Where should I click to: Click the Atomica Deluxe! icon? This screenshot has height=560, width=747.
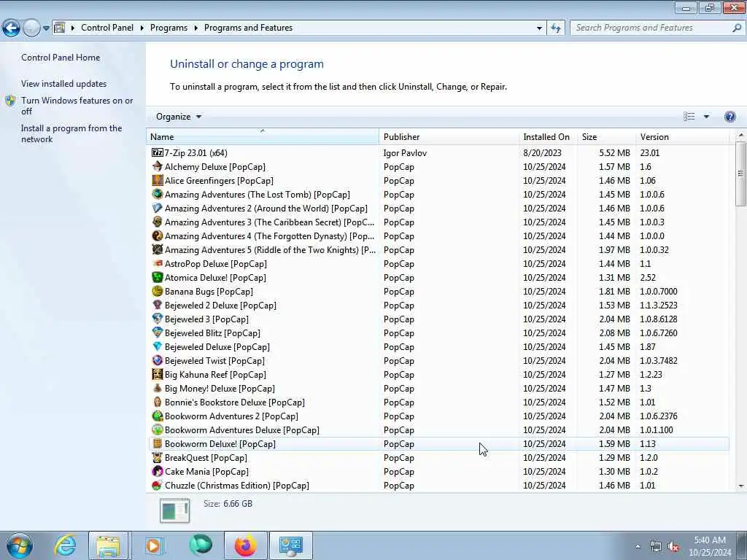point(158,277)
